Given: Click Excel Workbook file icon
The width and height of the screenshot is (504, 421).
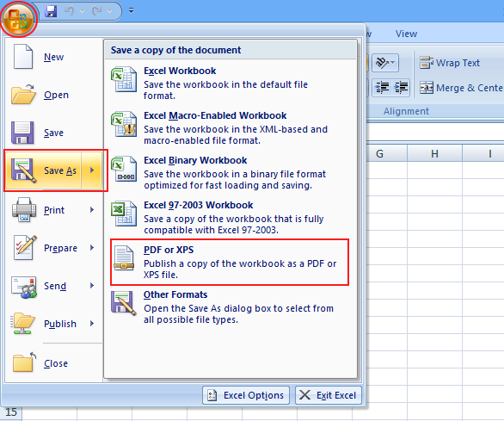Looking at the screenshot, I should pos(124,79).
